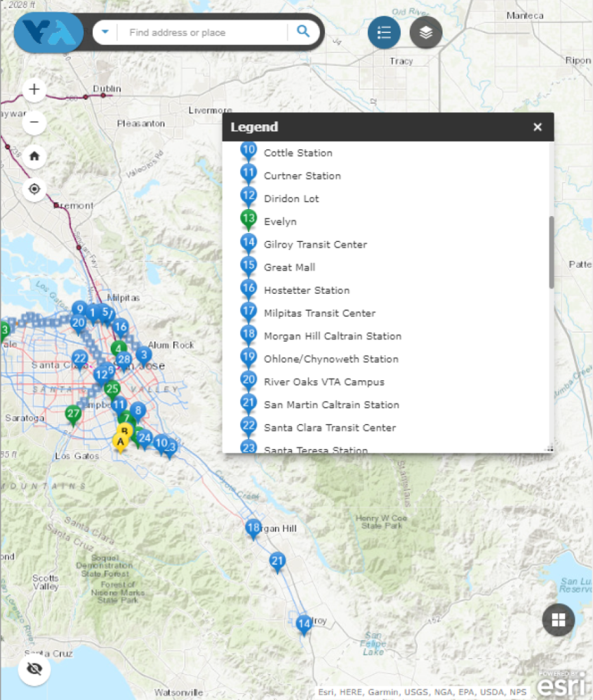Image resolution: width=593 pixels, height=700 pixels.
Task: Click the Legend resize handle corner
Action: coord(548,448)
